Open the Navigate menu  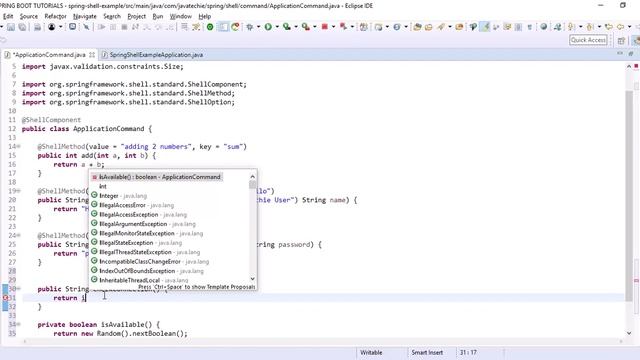[84, 16]
